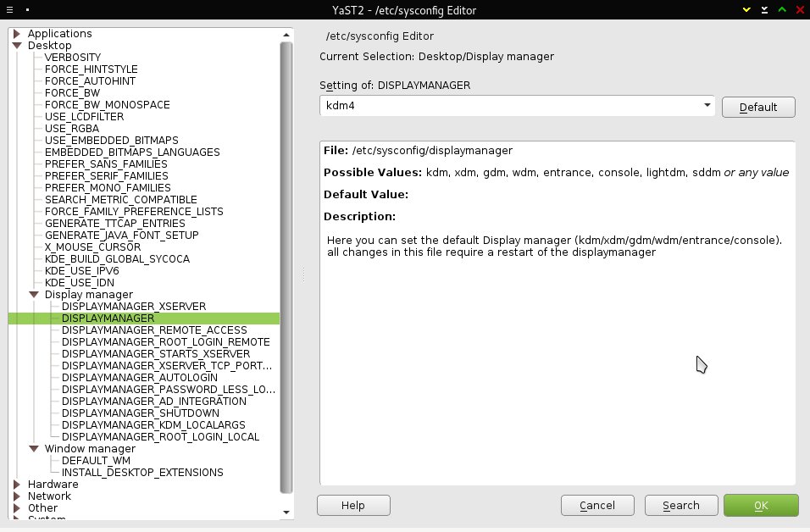Expand the Other tree node

point(17,508)
